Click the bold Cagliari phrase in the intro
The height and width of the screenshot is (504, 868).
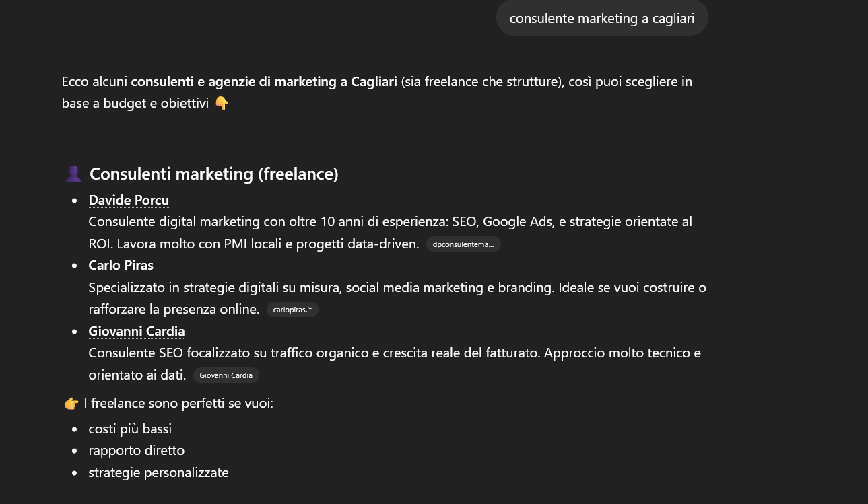coord(366,81)
